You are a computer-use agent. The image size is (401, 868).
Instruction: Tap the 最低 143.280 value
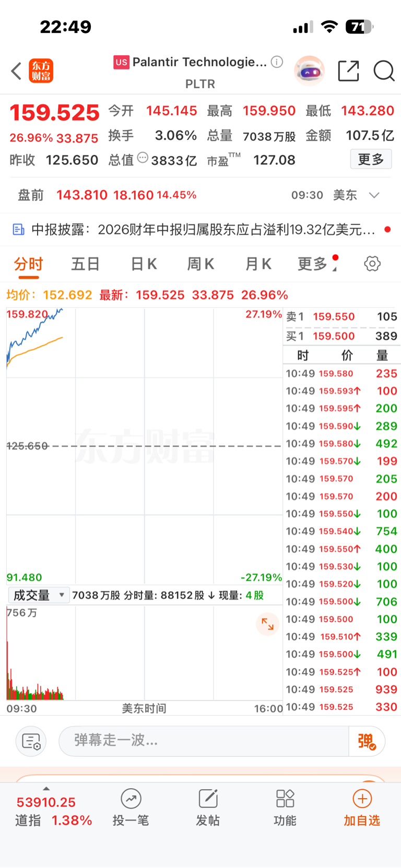tap(368, 111)
